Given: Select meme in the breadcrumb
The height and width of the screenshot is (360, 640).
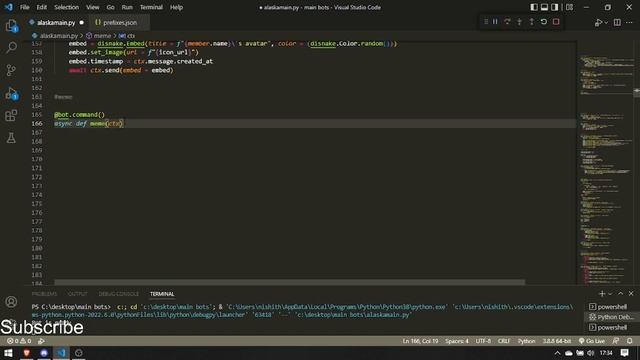Looking at the screenshot, I should 102,36.
